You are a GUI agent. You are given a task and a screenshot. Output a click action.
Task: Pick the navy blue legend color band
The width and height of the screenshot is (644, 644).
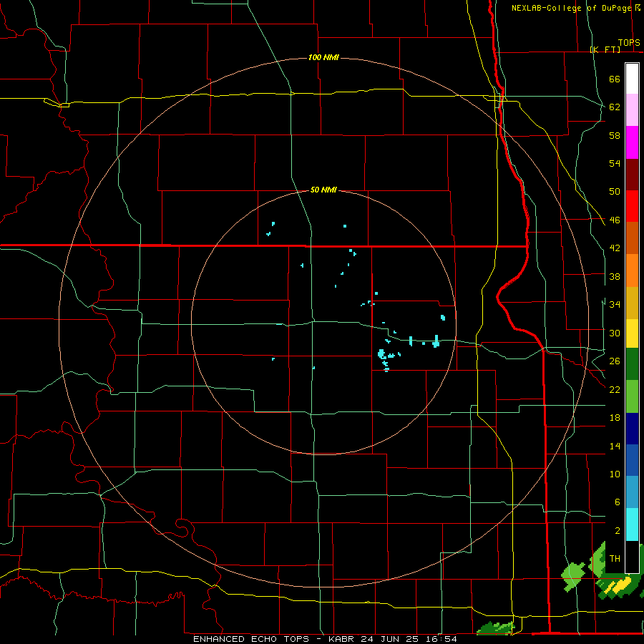(632, 429)
